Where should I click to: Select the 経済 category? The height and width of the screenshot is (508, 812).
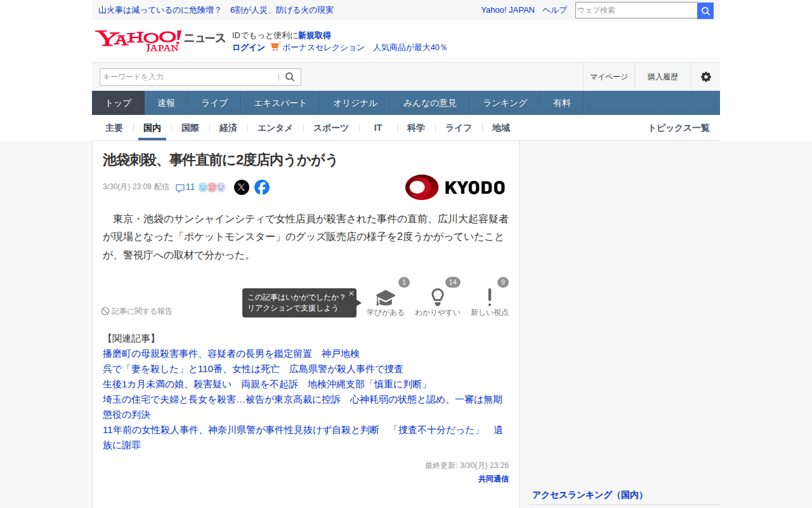click(228, 128)
